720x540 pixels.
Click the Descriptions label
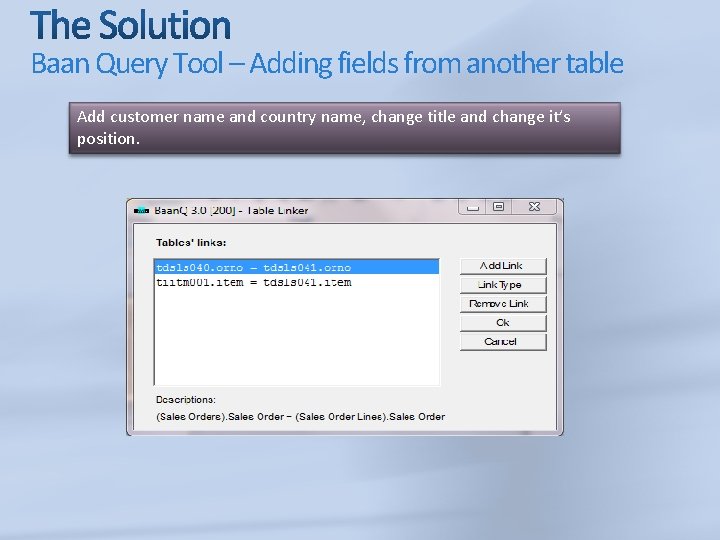click(186, 399)
